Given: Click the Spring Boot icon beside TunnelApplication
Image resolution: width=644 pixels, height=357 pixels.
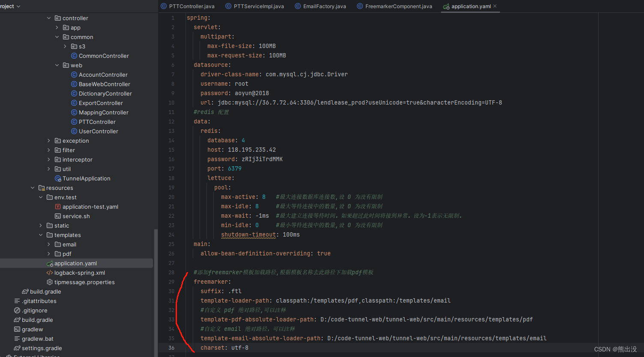Looking at the screenshot, I should [x=59, y=178].
